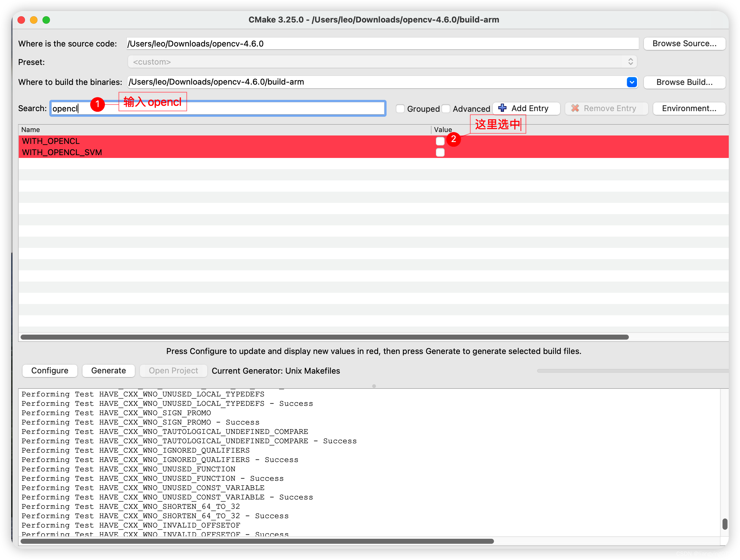Toggle the Grouped checkbox
The width and height of the screenshot is (740, 560).
(x=400, y=109)
